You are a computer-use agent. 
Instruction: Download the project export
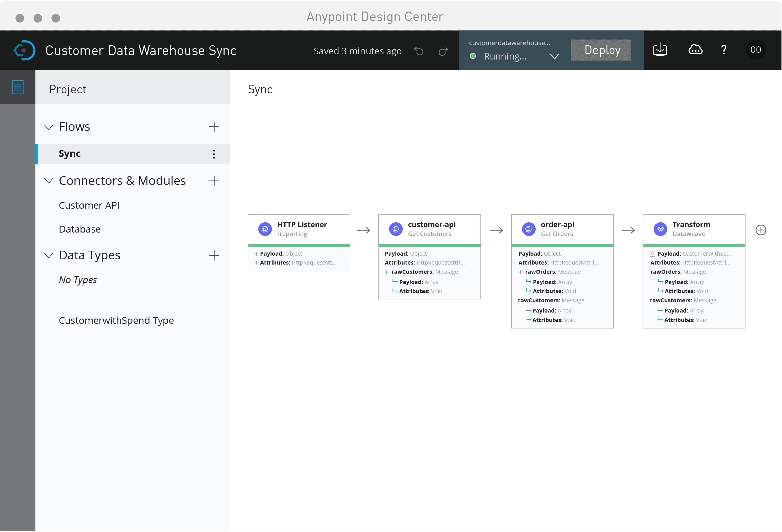point(660,50)
